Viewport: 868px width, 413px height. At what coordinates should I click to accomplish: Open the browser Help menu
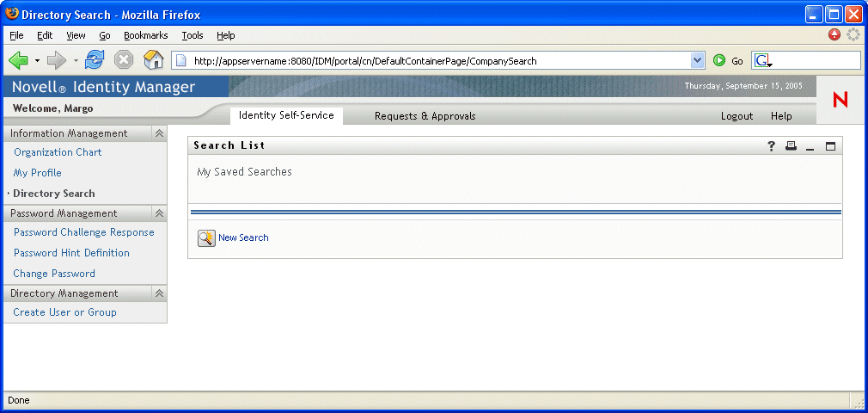click(226, 35)
